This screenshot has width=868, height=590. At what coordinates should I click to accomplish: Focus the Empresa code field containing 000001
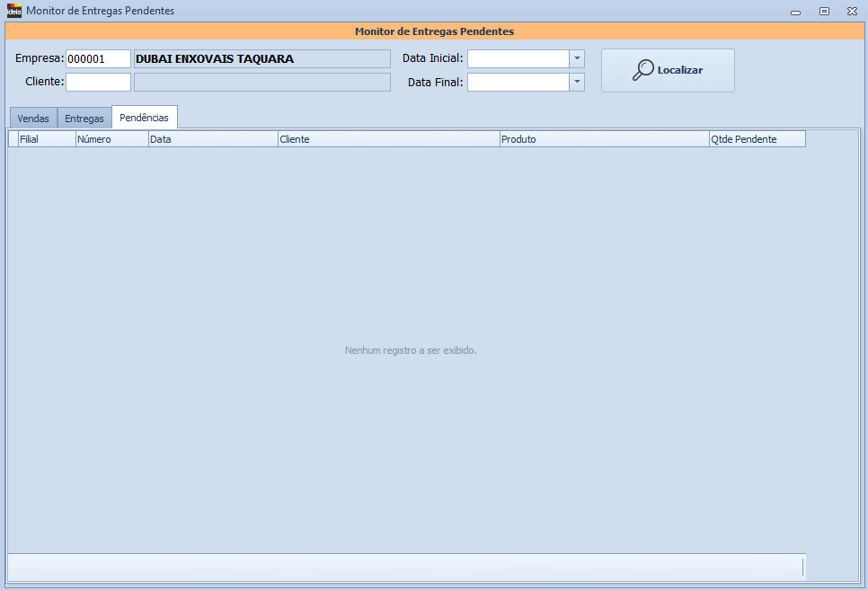98,59
